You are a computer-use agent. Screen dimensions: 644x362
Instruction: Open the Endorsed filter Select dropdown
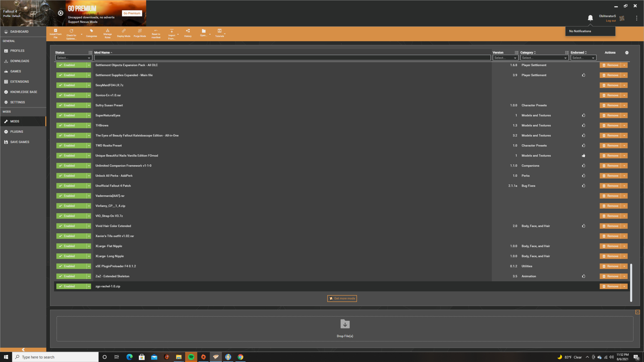[583, 58]
